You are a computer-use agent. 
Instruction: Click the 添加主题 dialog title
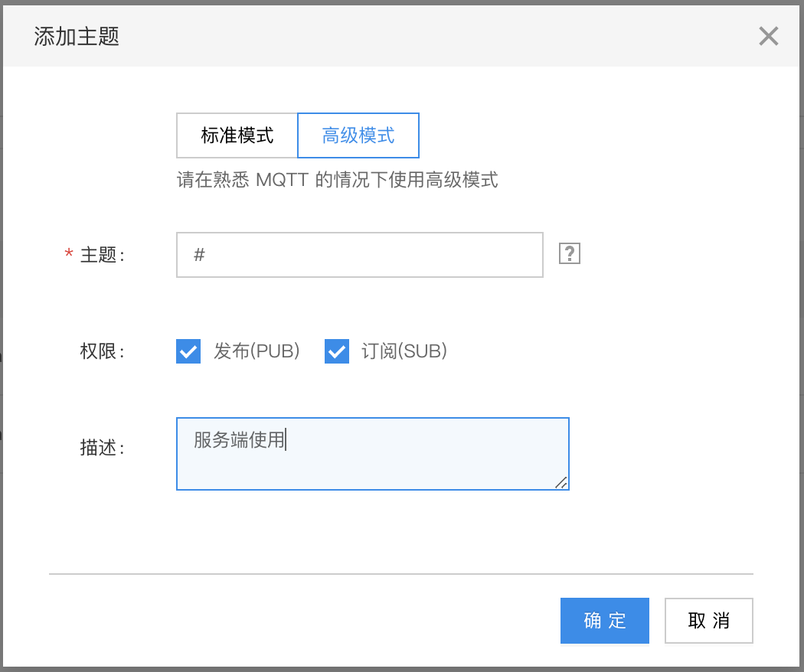(77, 36)
